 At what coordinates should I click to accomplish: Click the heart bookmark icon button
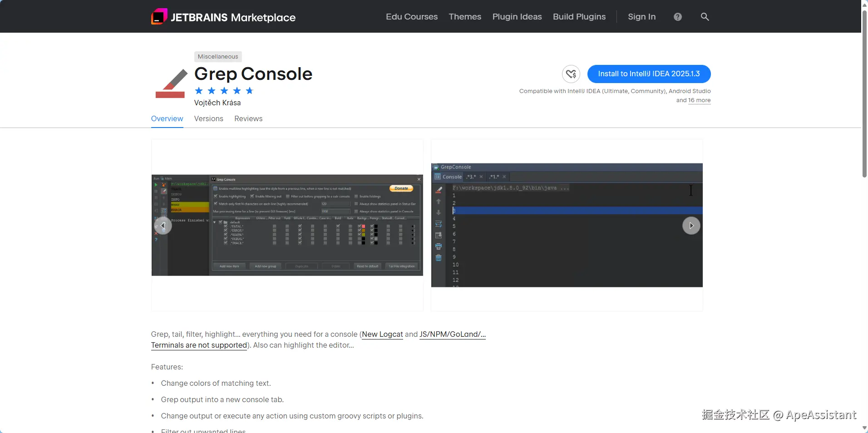(x=571, y=74)
